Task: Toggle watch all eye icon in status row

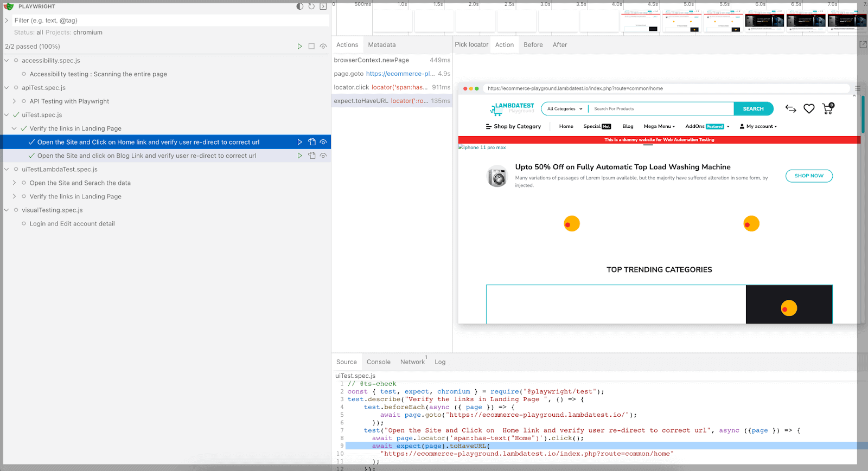Action: click(x=323, y=47)
